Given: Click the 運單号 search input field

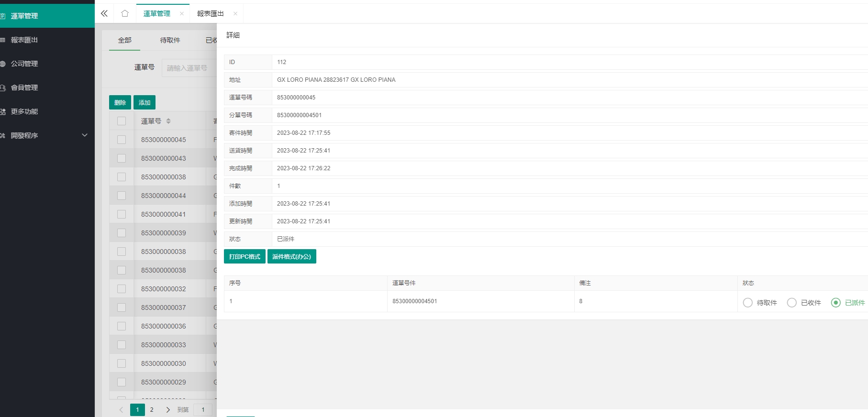Looking at the screenshot, I should [189, 68].
